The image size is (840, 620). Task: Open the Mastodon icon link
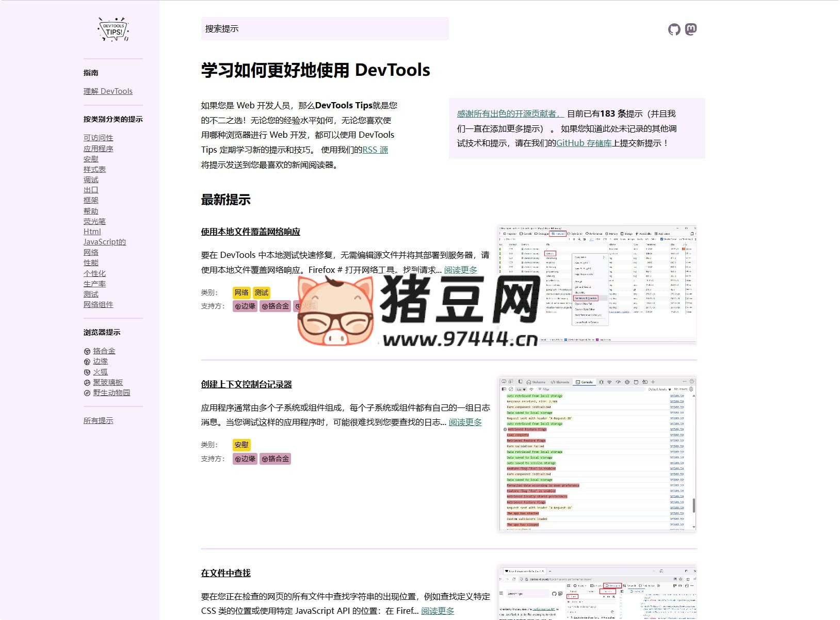click(691, 29)
